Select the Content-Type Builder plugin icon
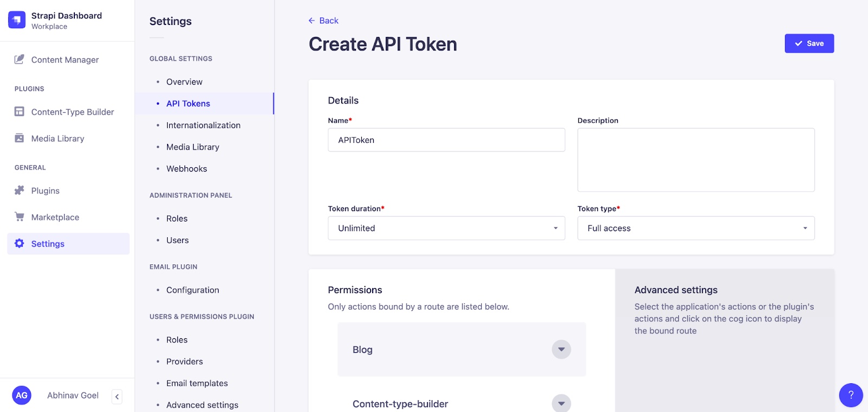 20,112
